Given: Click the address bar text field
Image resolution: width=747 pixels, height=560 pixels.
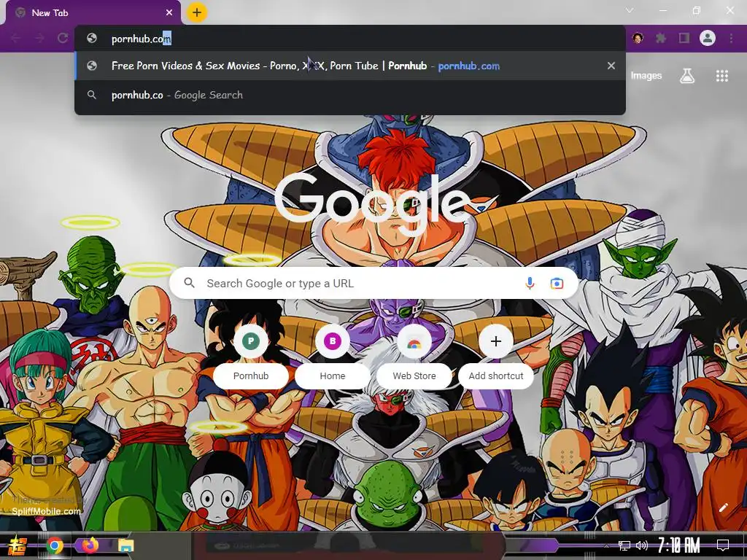Looking at the screenshot, I should (x=349, y=39).
